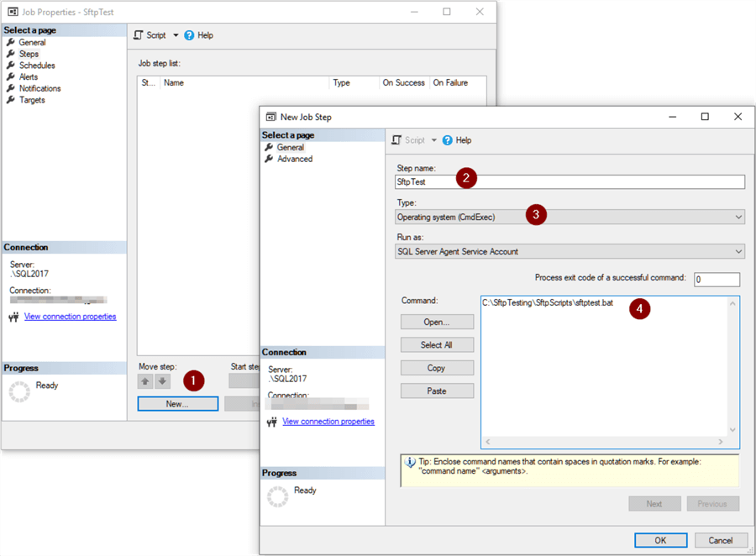Click wrench icon beside Advanced
Viewport: 756px width, 556px height.
(x=269, y=159)
